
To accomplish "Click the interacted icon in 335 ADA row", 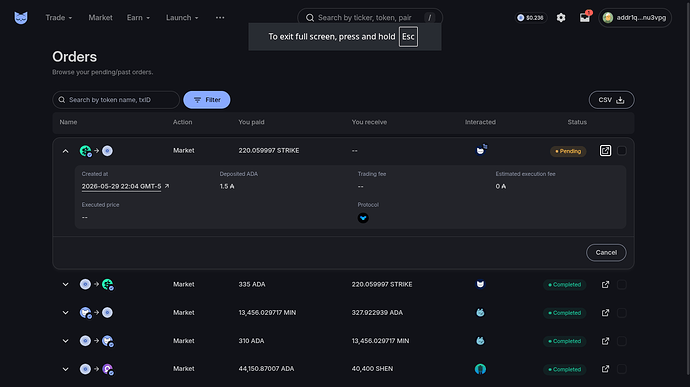I will click(480, 284).
